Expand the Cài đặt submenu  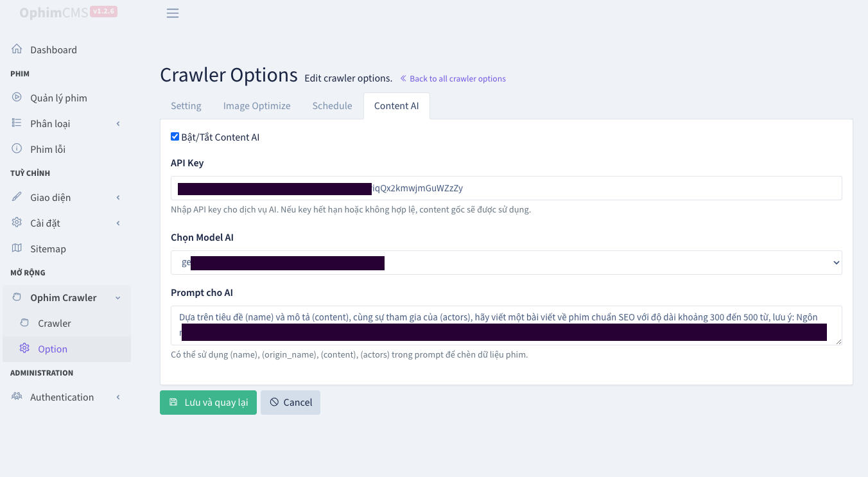117,223
